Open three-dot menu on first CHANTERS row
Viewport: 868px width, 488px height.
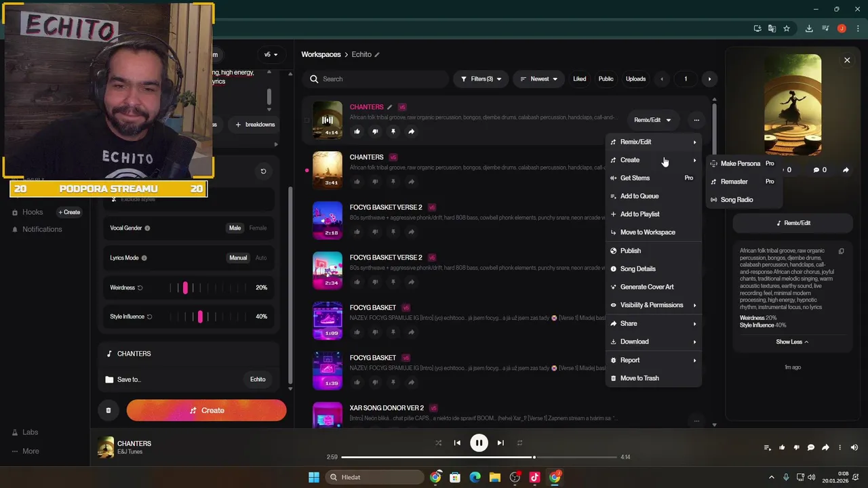pyautogui.click(x=696, y=120)
